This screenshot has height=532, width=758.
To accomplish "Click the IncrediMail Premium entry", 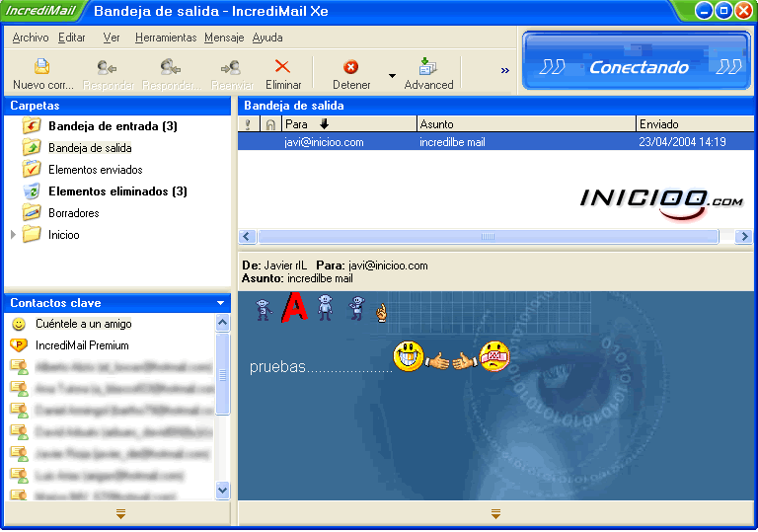I will pyautogui.click(x=82, y=345).
